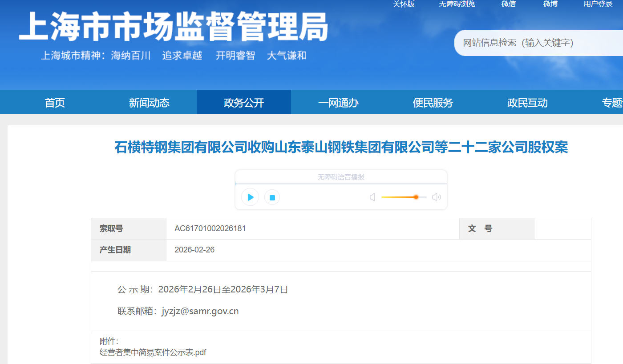Click 用户登录 to sign in

598,4
